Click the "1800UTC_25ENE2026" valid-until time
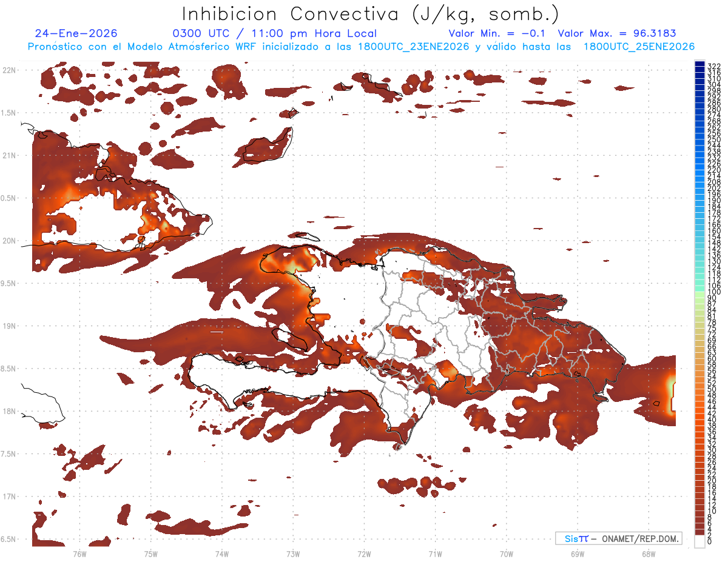 coord(639,47)
